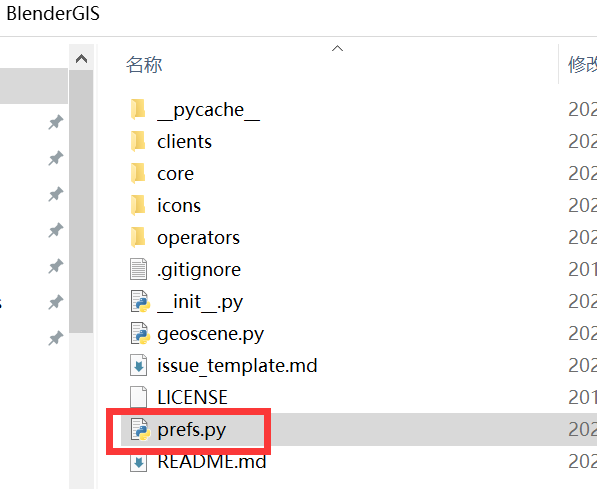Viewport: 597px width, 489px height.
Task: Click the bottommost pin icon in sidebar
Action: 56,338
